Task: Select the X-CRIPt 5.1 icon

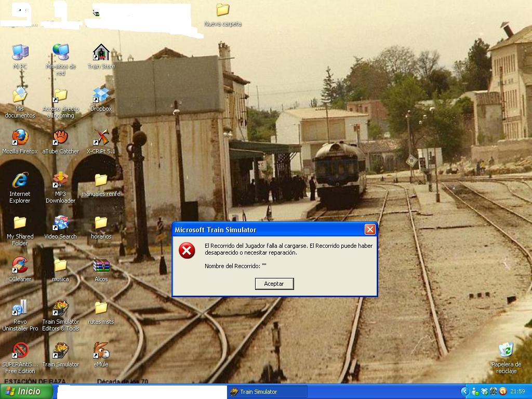Action: [101, 138]
